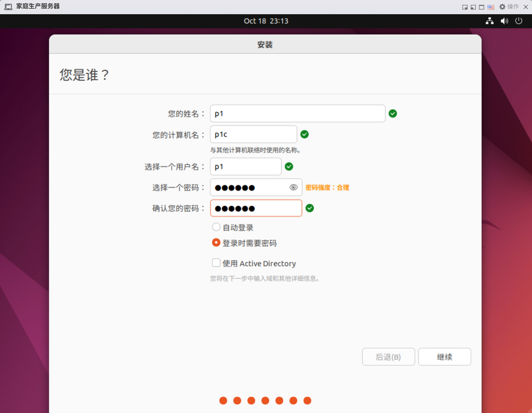Click the green checkmark beside 您的姓名 field

[393, 114]
